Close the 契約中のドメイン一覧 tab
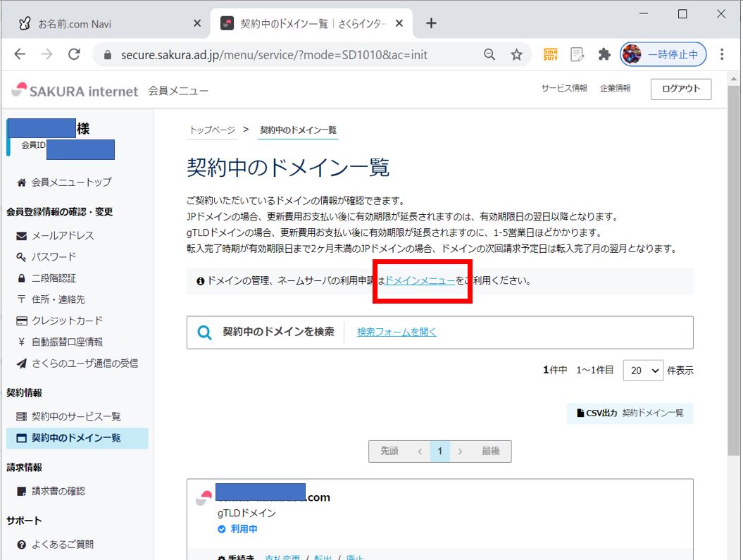 point(399,23)
